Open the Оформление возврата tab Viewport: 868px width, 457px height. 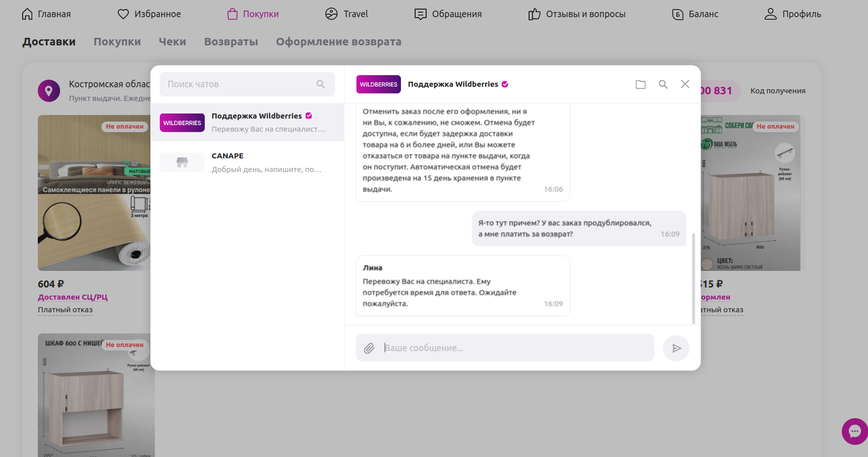tap(338, 42)
